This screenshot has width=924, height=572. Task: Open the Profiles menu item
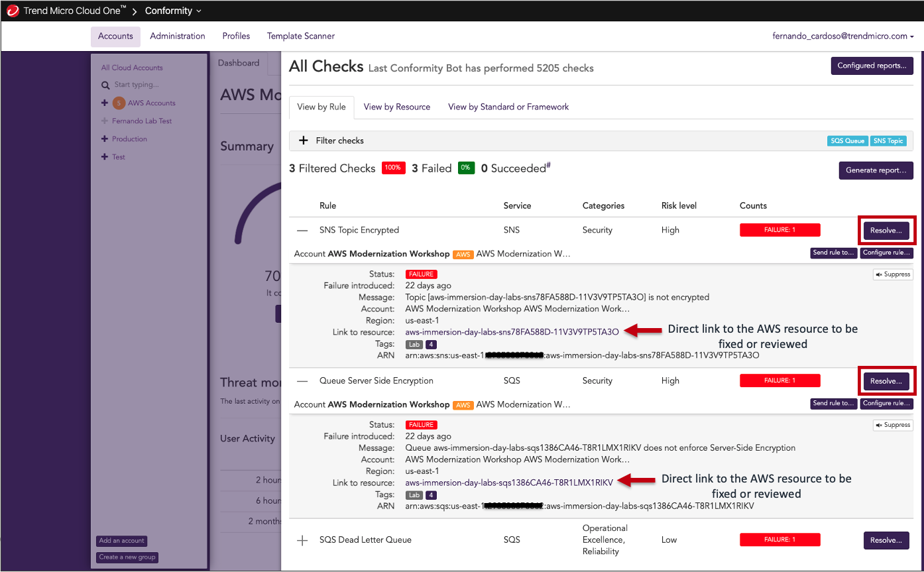click(236, 36)
